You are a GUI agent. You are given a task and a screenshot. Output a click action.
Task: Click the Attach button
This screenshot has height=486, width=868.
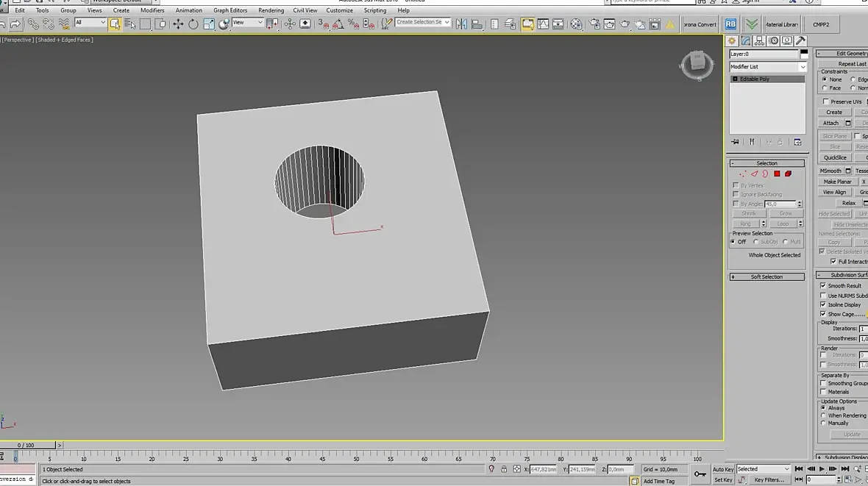click(x=830, y=123)
